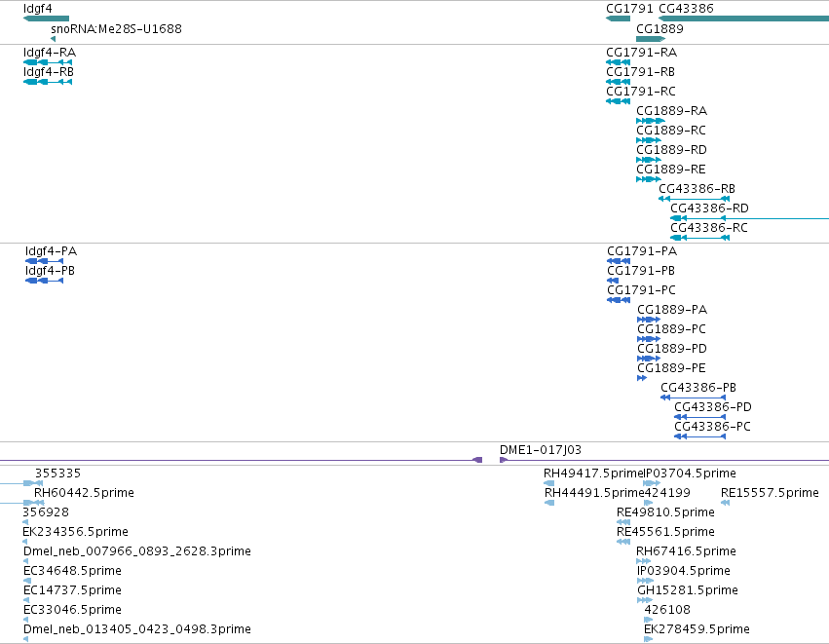The width and height of the screenshot is (829, 644).
Task: Select EST EC34648.5prime
Action: [x=72, y=572]
